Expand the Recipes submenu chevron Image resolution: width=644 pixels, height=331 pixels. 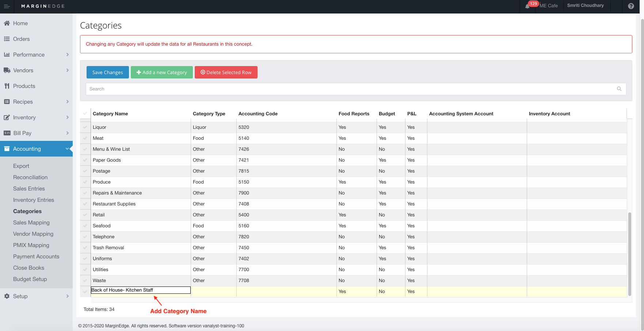click(68, 102)
